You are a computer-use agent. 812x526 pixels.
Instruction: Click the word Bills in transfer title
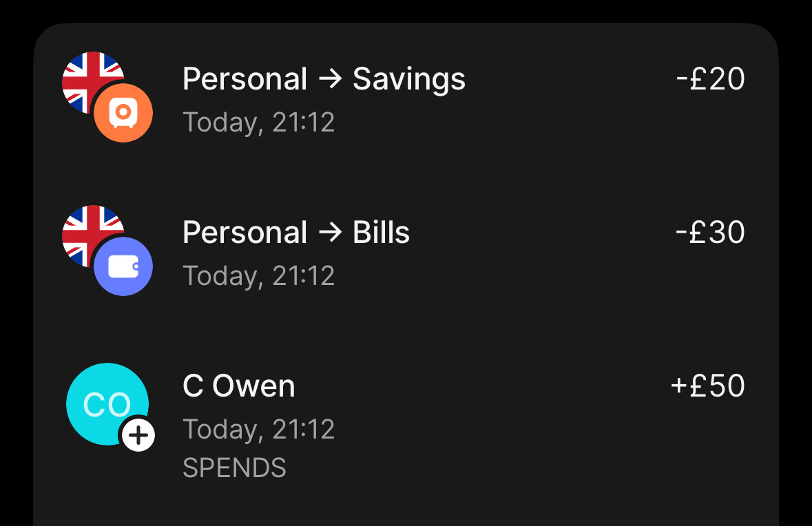381,233
